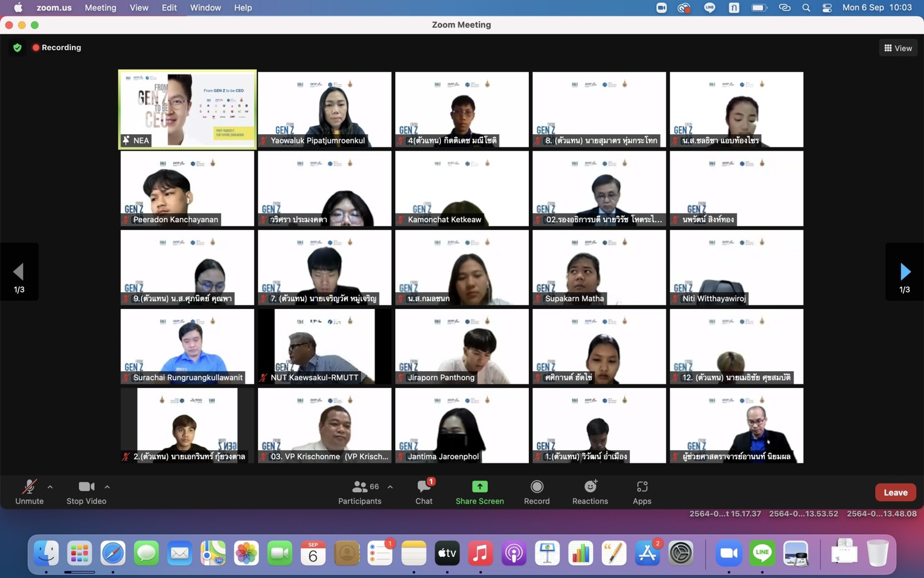
Task: Click the Share Screen icon
Action: 479,487
